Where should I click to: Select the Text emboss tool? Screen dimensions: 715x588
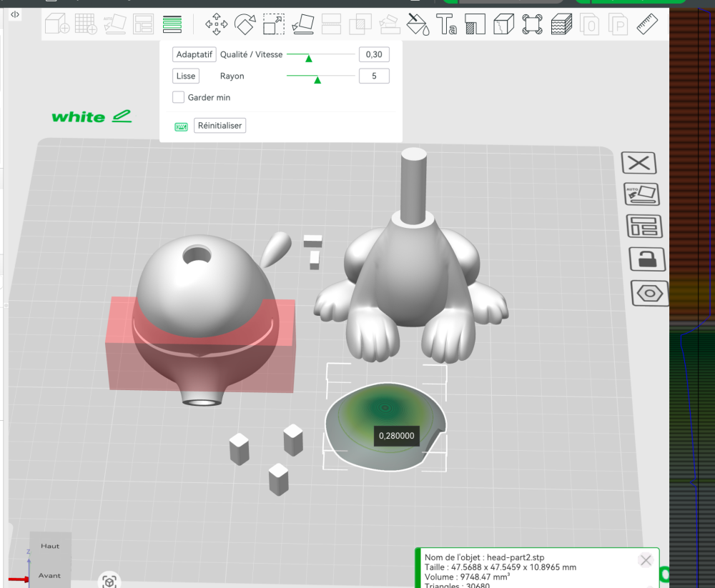[x=446, y=24]
